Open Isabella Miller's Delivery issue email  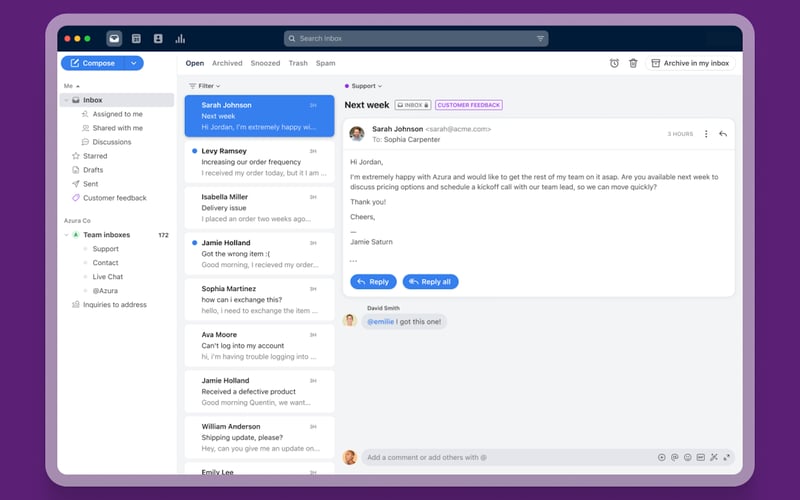tap(259, 208)
